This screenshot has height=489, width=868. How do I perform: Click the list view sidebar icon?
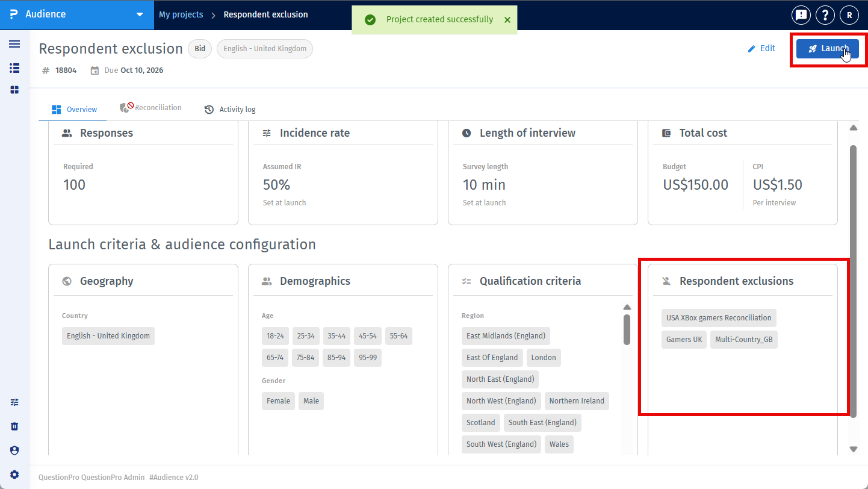point(14,68)
